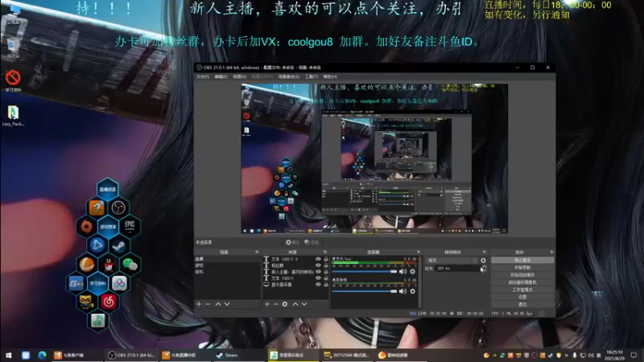Screen dimensions: 644x362
Task: Move source up in sources list
Action: click(x=295, y=304)
